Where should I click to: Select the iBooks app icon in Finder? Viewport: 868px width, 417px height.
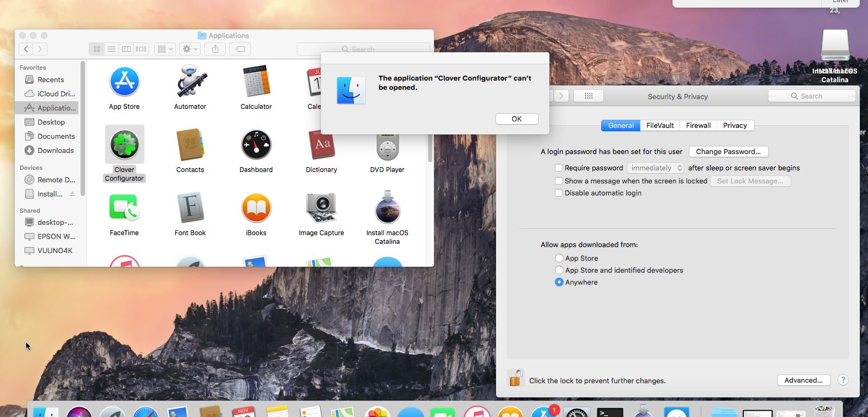pos(256,208)
